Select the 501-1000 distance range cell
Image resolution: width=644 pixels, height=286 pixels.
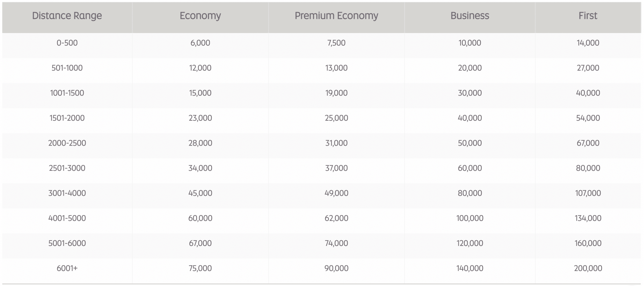67,68
